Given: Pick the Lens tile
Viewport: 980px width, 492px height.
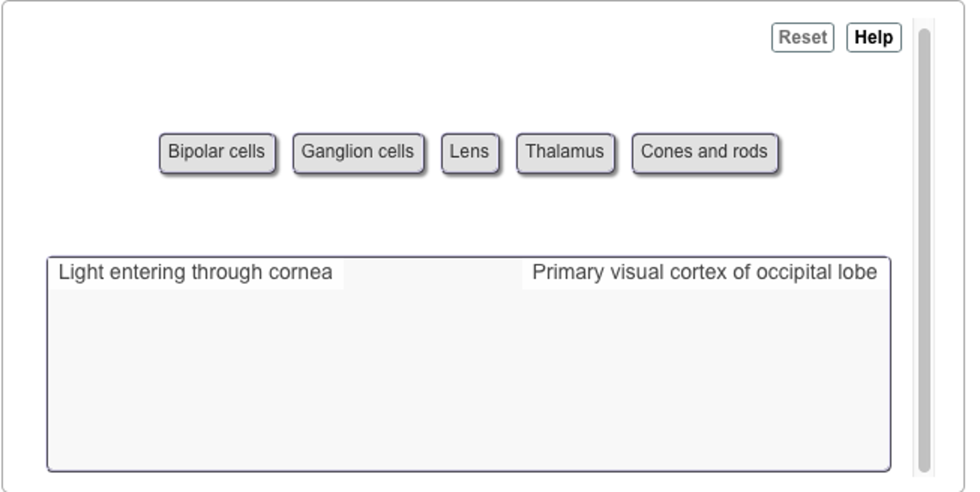Looking at the screenshot, I should [x=469, y=152].
